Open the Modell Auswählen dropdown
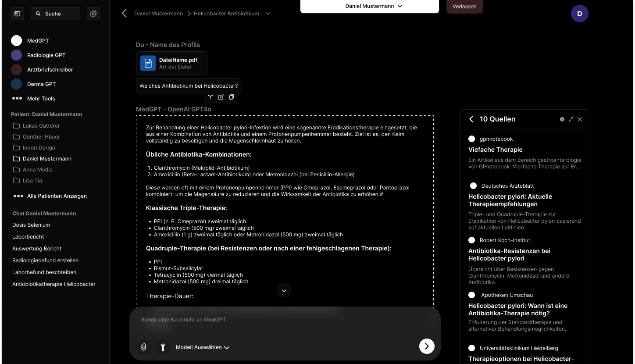The width and height of the screenshot is (635, 364). pyautogui.click(x=203, y=347)
